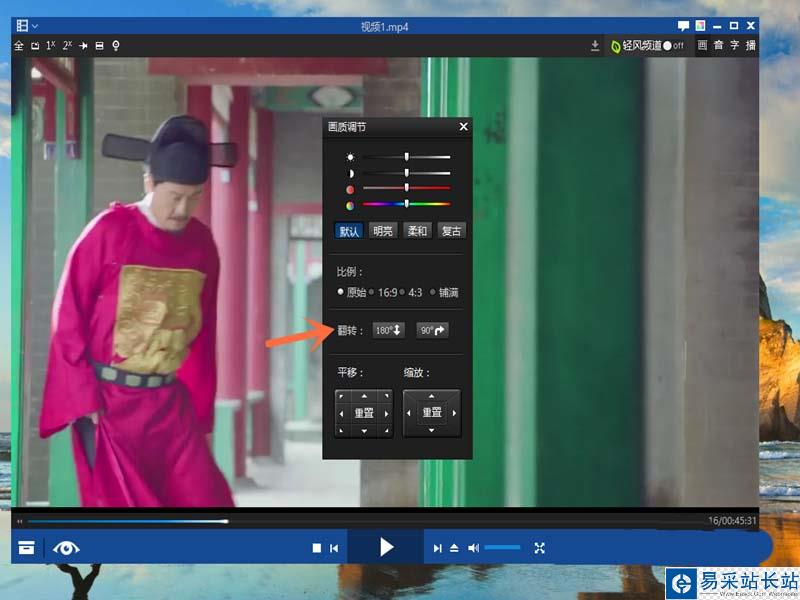Skip to the next video

[x=437, y=548]
